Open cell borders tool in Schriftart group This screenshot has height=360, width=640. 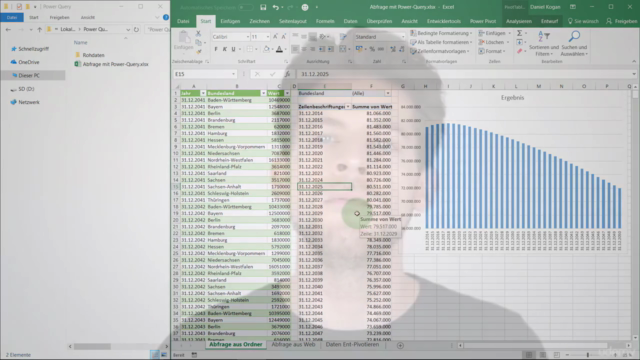[x=249, y=49]
